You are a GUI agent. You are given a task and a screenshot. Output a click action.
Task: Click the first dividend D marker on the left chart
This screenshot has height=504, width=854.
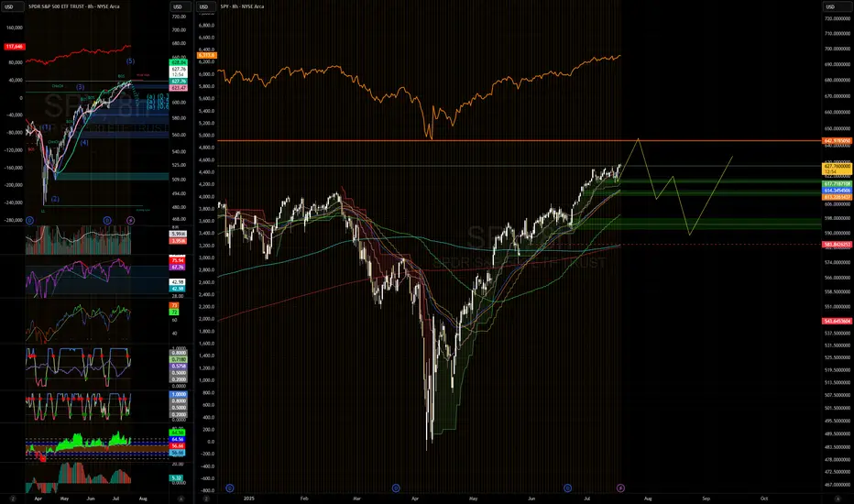tap(29, 220)
